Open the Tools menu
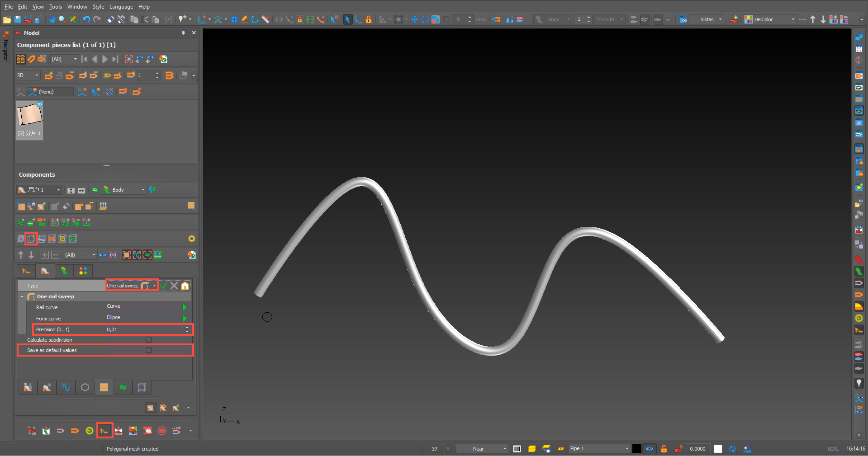 pos(56,7)
